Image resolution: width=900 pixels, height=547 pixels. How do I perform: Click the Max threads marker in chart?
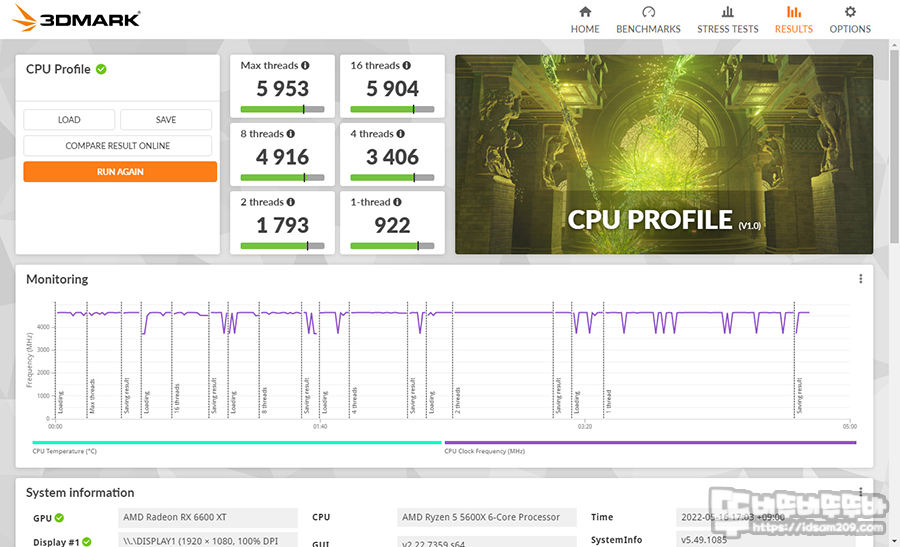point(92,396)
